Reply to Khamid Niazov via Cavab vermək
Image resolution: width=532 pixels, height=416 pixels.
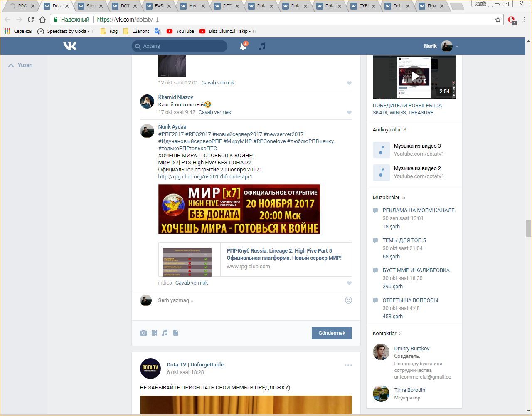[215, 112]
